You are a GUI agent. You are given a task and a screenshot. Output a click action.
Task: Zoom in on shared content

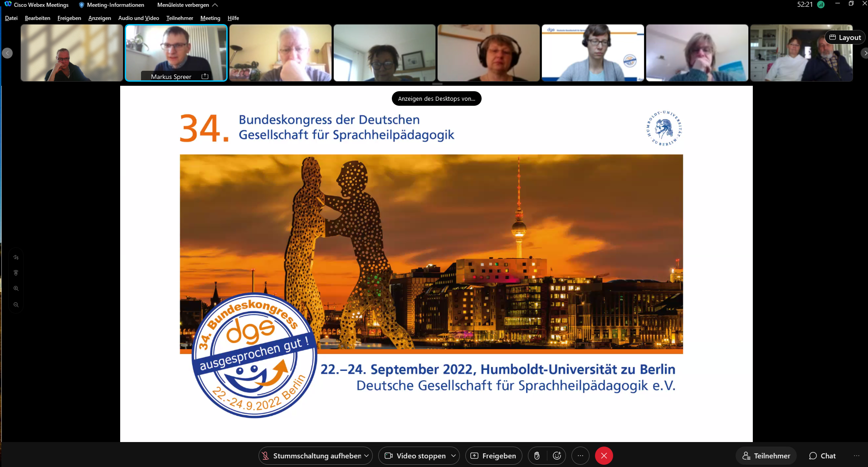pyautogui.click(x=16, y=289)
